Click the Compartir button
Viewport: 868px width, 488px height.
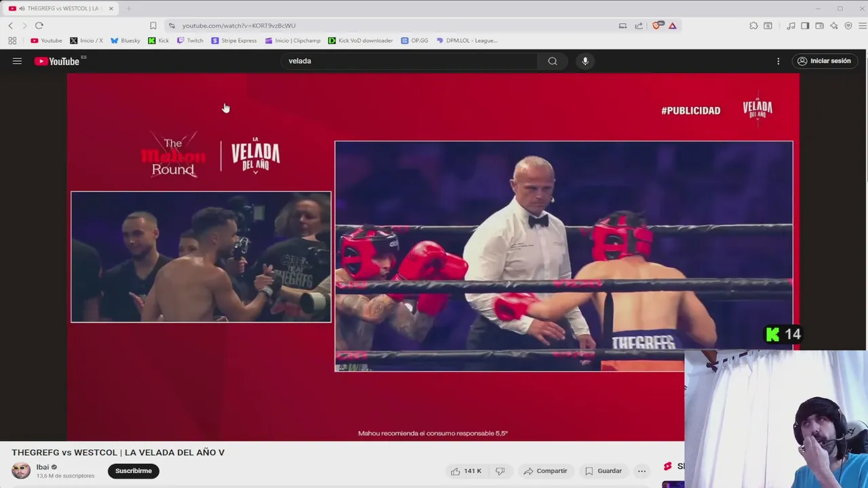tap(545, 471)
